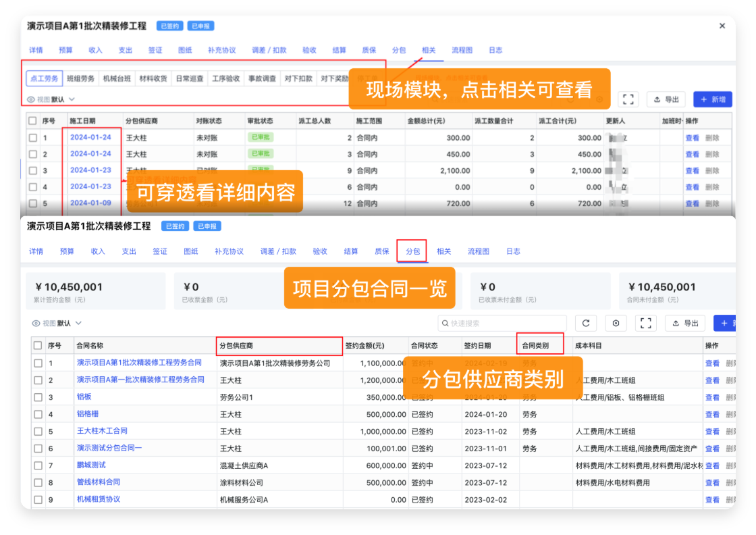Open the 2024-01-24 work date in row 1
Image resolution: width=756 pixels, height=535 pixels.
(90, 138)
